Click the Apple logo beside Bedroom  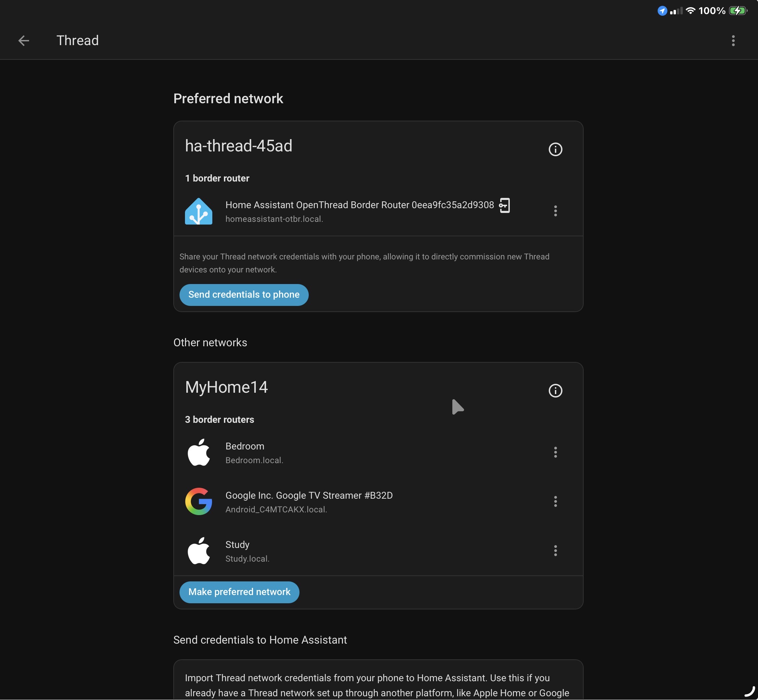pyautogui.click(x=199, y=452)
